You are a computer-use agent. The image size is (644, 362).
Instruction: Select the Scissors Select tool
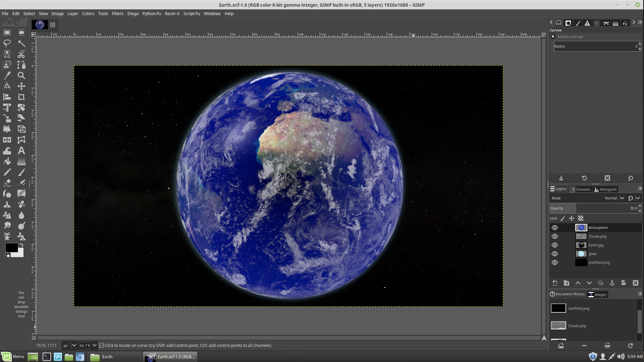pyautogui.click(x=21, y=54)
